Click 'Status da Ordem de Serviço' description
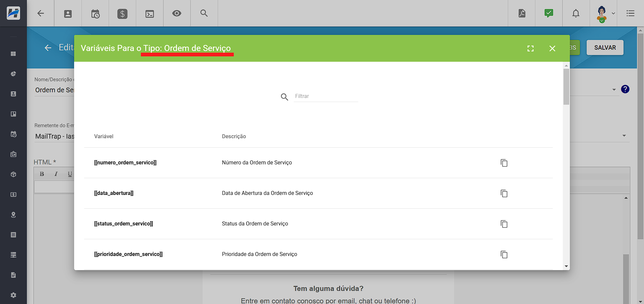Image resolution: width=644 pixels, height=304 pixels. pyautogui.click(x=255, y=223)
